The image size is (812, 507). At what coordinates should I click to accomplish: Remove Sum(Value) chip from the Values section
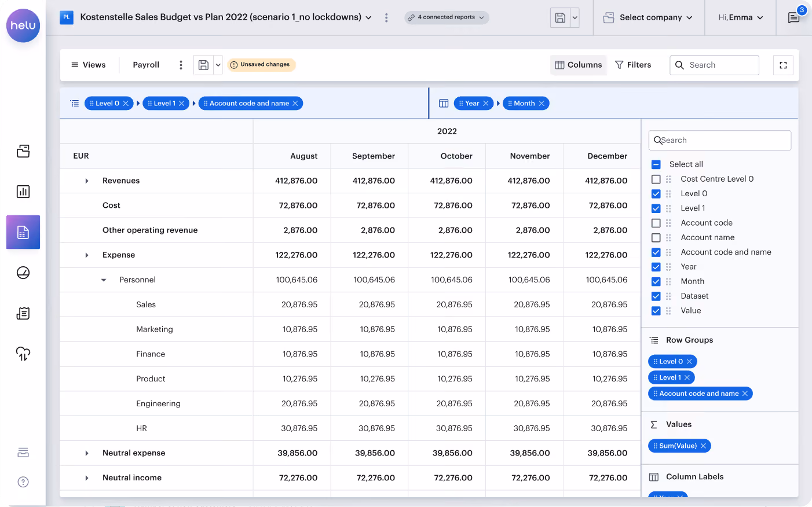(x=703, y=446)
